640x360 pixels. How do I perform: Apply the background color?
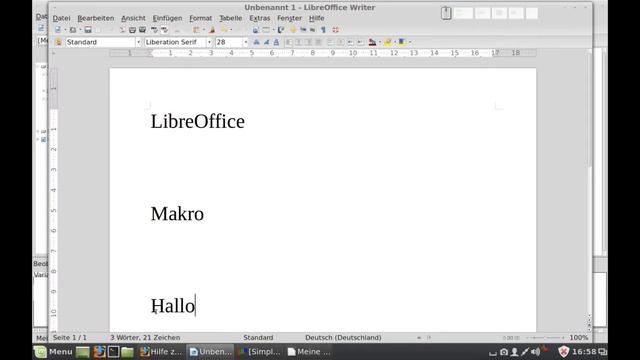pyautogui.click(x=402, y=42)
